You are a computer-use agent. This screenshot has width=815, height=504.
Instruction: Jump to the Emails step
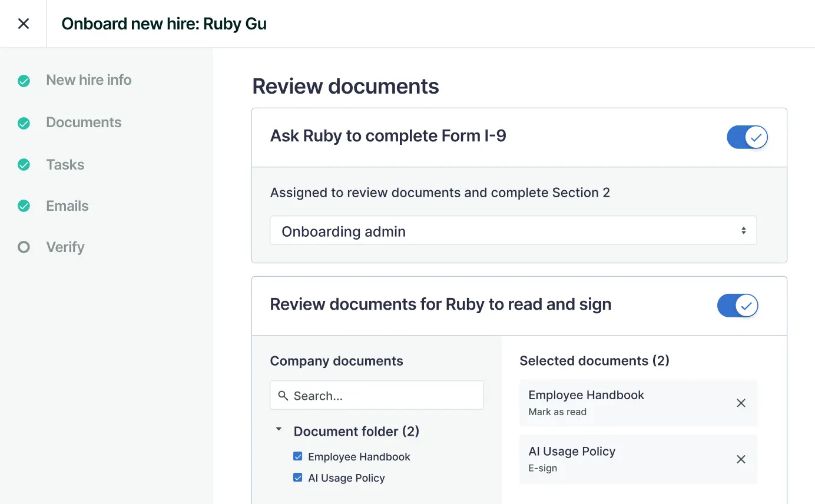pyautogui.click(x=68, y=206)
